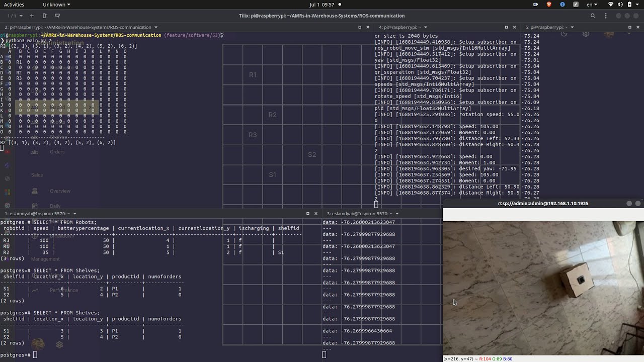This screenshot has height=362, width=644.
Task: Open the 'en' keyboard language dropdown
Action: (592, 5)
